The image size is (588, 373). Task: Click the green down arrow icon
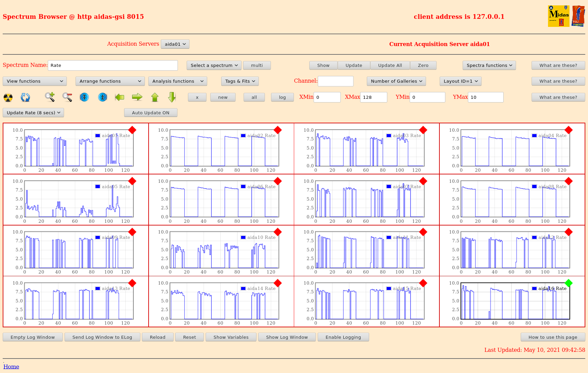click(172, 97)
